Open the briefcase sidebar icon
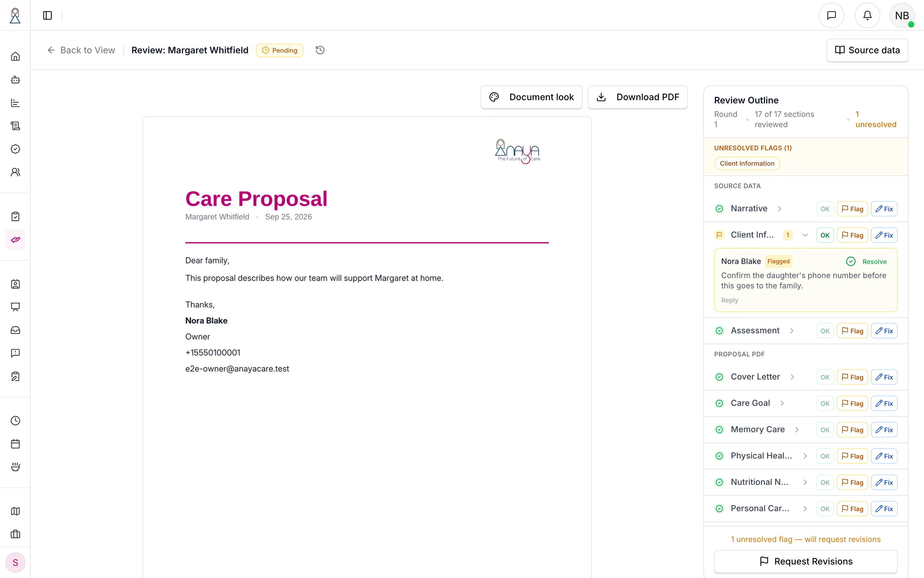924x578 pixels. coord(15,534)
